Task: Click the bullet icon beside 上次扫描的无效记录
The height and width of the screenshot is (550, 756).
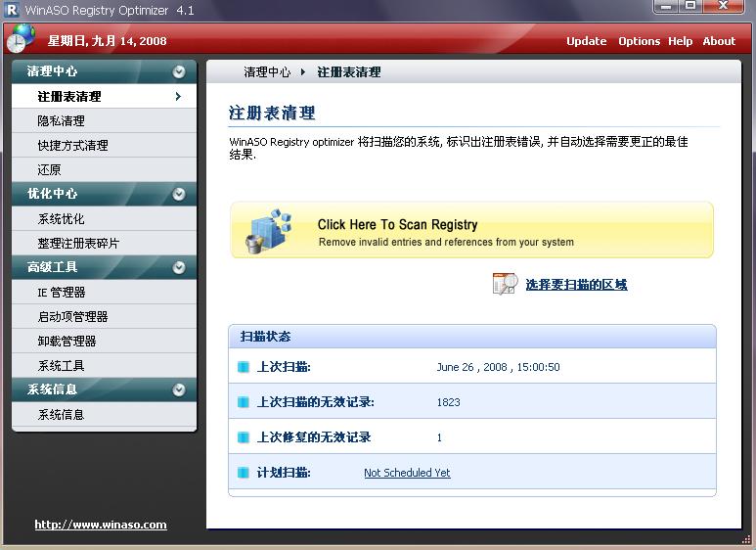Action: coord(244,402)
